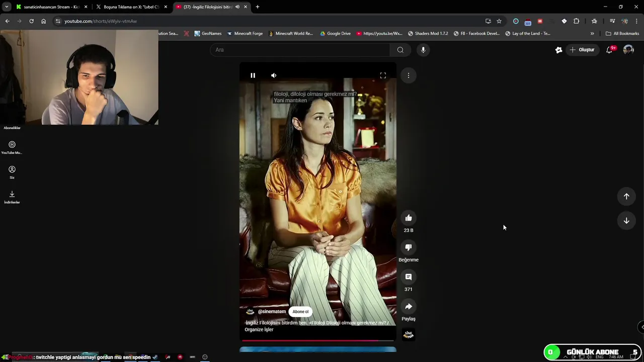Reload the current page

tap(31, 21)
